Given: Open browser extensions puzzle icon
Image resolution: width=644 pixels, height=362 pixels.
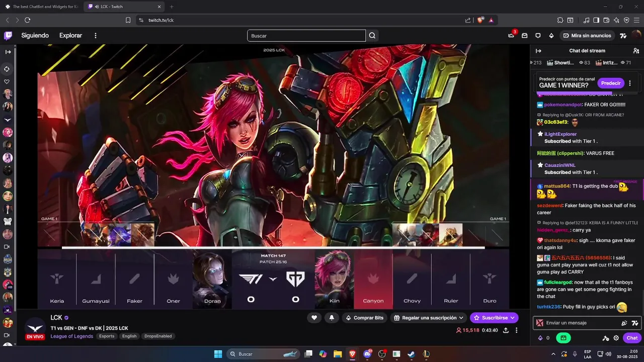Looking at the screenshot, I should coord(560,20).
